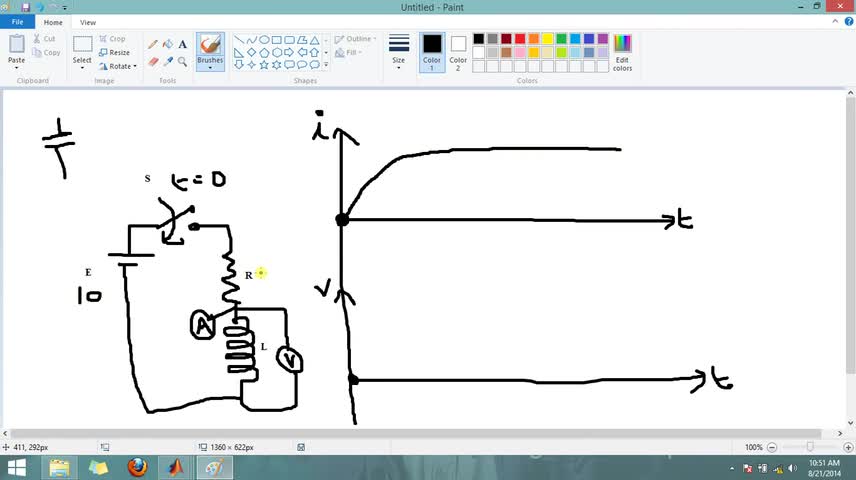Select the Pencil tool
Image resolution: width=856 pixels, height=480 pixels.
(153, 44)
